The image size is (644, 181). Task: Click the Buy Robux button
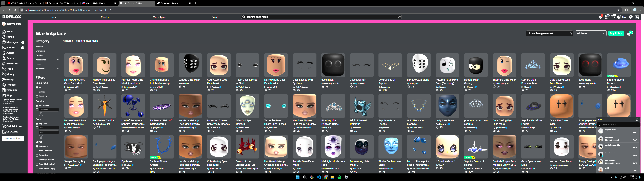click(616, 33)
